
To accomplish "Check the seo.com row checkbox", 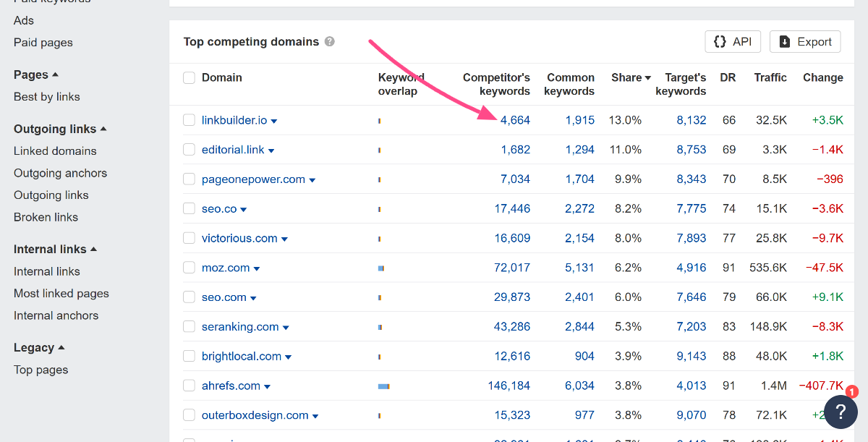I will point(189,297).
